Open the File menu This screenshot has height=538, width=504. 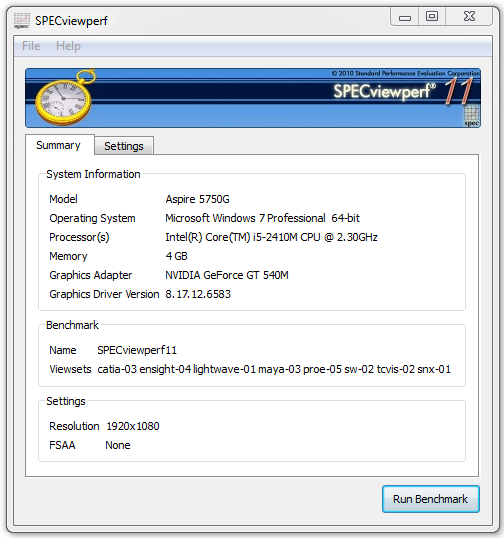click(x=31, y=46)
